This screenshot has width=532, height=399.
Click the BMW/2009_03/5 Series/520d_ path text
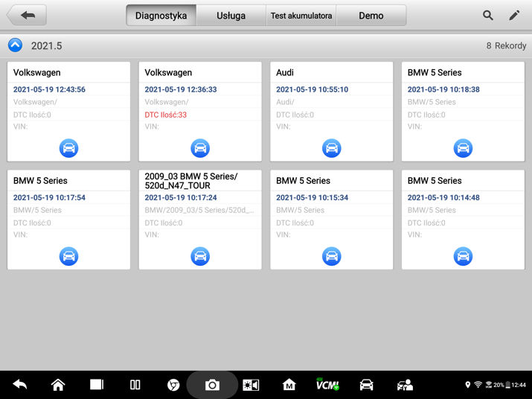tap(199, 210)
